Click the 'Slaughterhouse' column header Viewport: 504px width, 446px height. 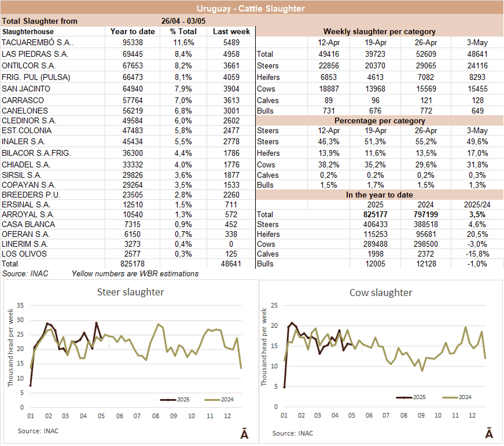[28, 31]
